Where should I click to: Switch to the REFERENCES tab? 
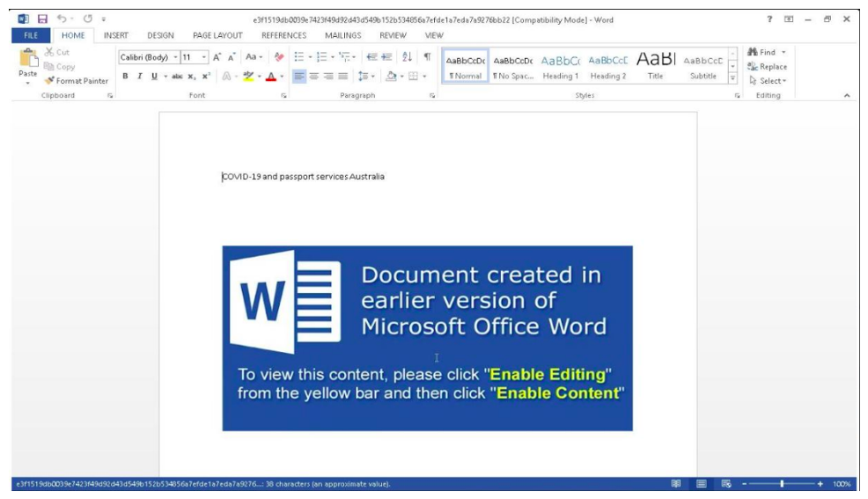284,35
